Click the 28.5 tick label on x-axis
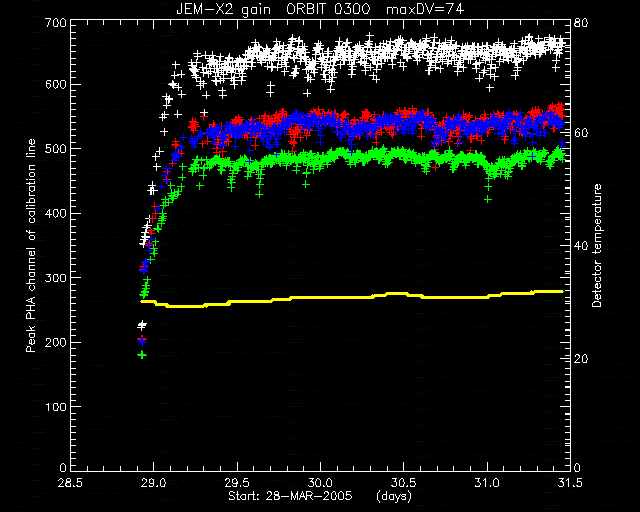The image size is (640, 512). click(71, 483)
